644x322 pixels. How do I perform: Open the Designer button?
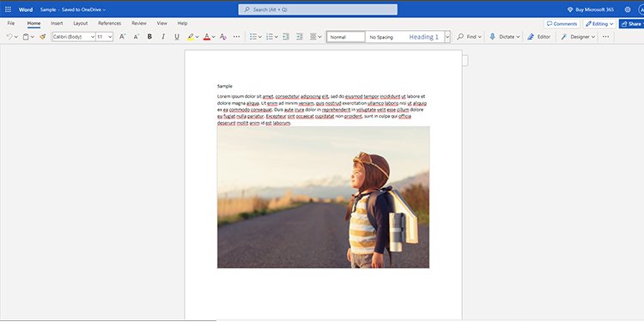click(x=578, y=37)
